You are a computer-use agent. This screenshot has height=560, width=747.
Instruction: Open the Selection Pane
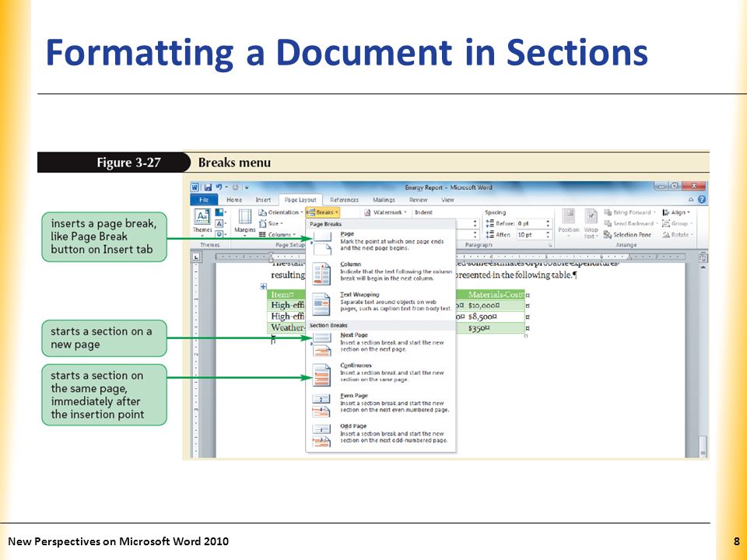(x=627, y=235)
